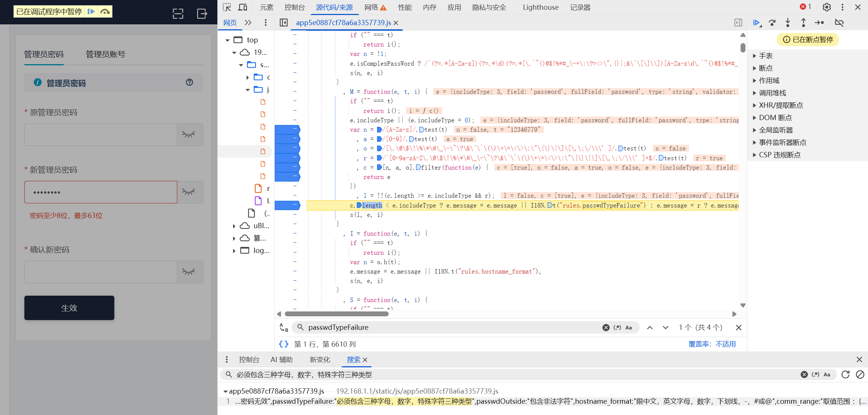Image resolution: width=868 pixels, height=415 pixels.
Task: Step over next function call
Action: pyautogui.click(x=772, y=23)
